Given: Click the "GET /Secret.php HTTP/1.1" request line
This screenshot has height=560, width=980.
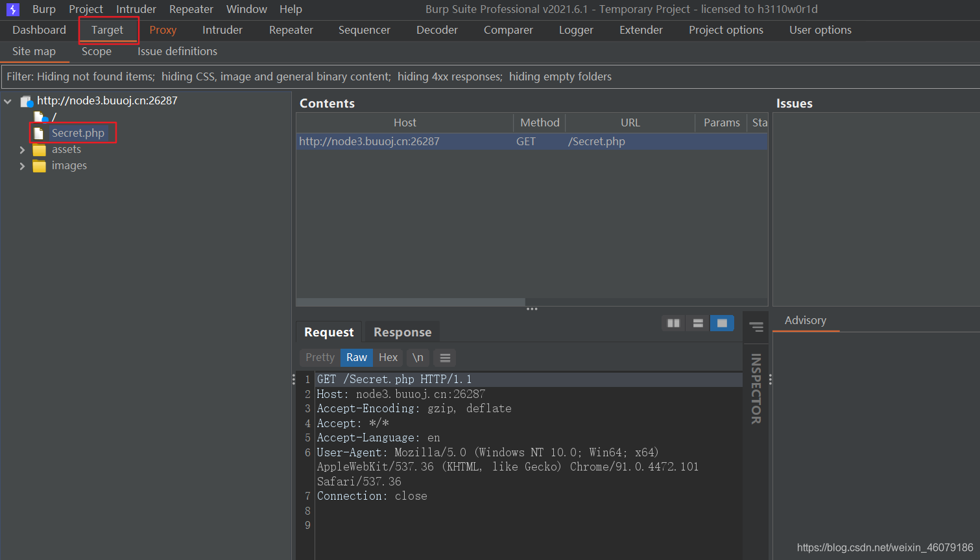Looking at the screenshot, I should pyautogui.click(x=394, y=379).
